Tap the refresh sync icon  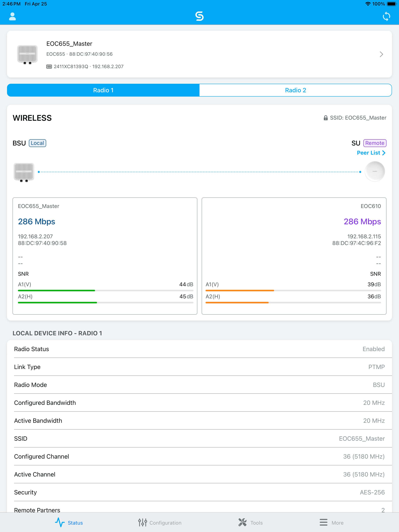tap(386, 16)
